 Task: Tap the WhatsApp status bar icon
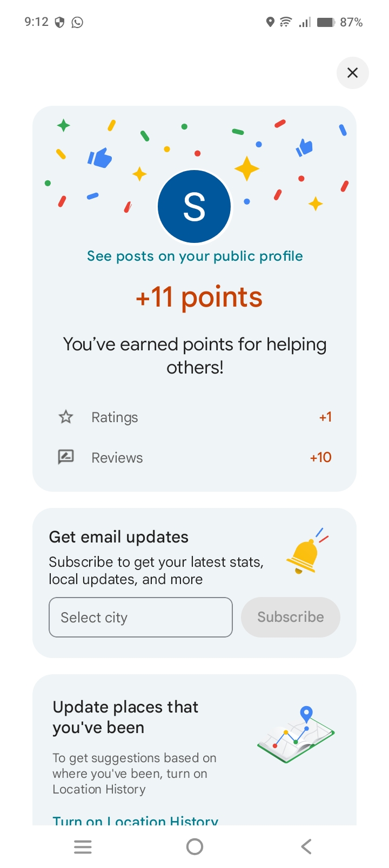coord(77,22)
